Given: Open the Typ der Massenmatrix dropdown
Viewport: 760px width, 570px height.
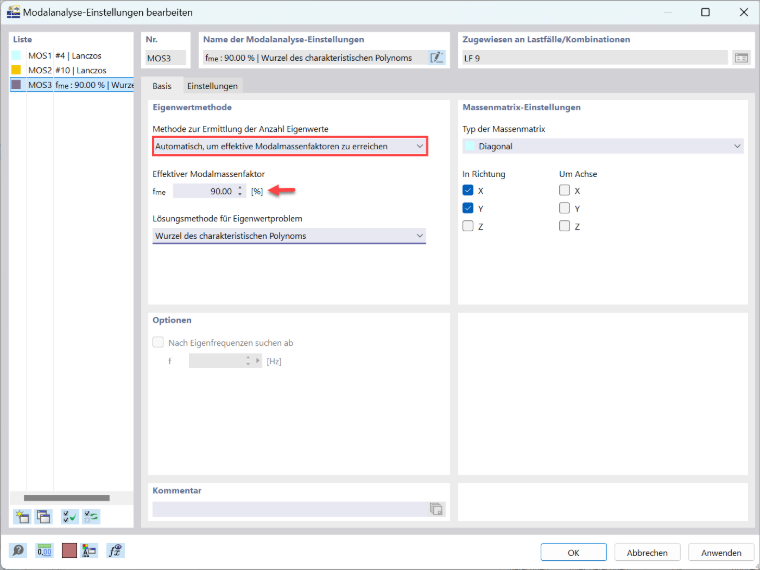Looking at the screenshot, I should point(603,146).
